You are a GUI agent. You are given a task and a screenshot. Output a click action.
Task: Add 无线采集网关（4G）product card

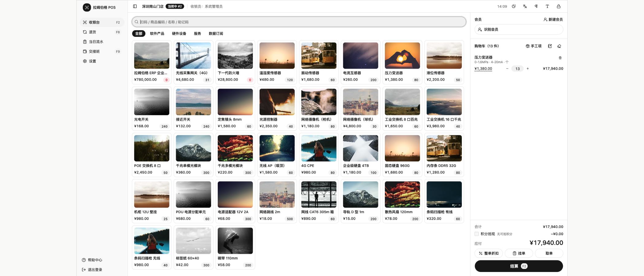(194, 62)
